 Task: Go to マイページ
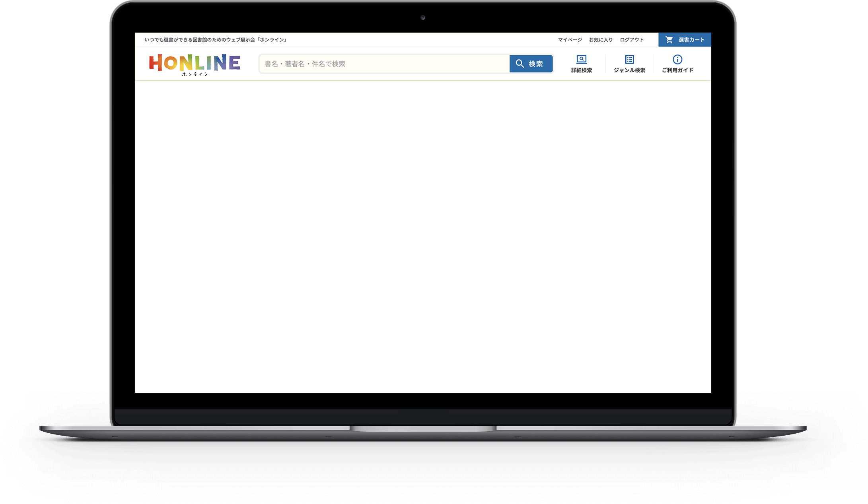point(570,40)
